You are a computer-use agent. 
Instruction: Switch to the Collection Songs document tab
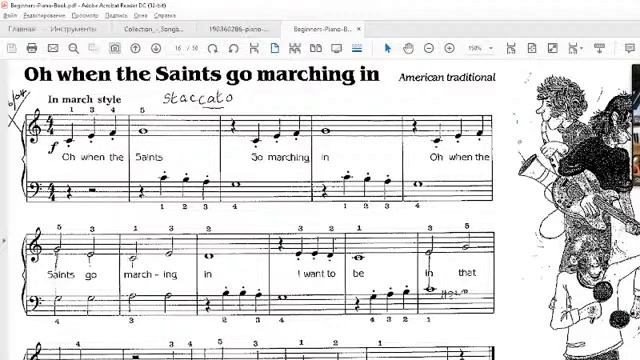(x=153, y=29)
